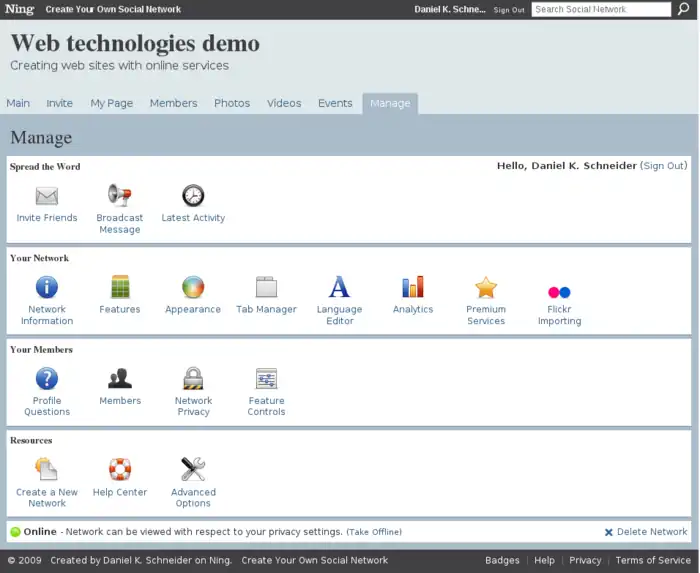Click the Help Center lifebuoy icon
The image size is (700, 573).
click(x=120, y=470)
